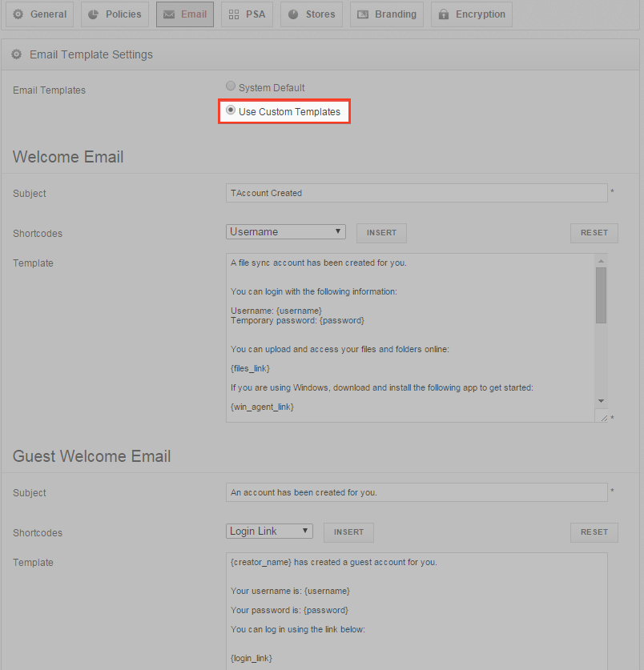Image resolution: width=644 pixels, height=670 pixels.
Task: Click the template scrollbar down arrow
Action: pos(601,401)
